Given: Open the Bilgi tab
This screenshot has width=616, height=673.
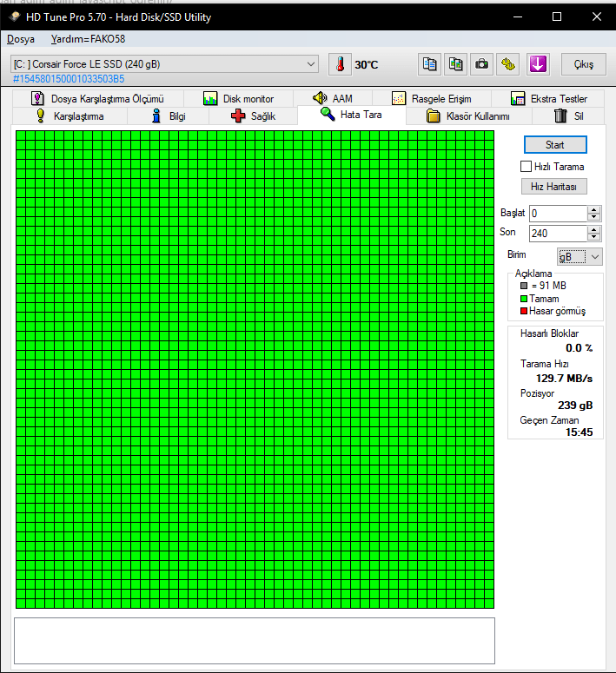Looking at the screenshot, I should (168, 116).
